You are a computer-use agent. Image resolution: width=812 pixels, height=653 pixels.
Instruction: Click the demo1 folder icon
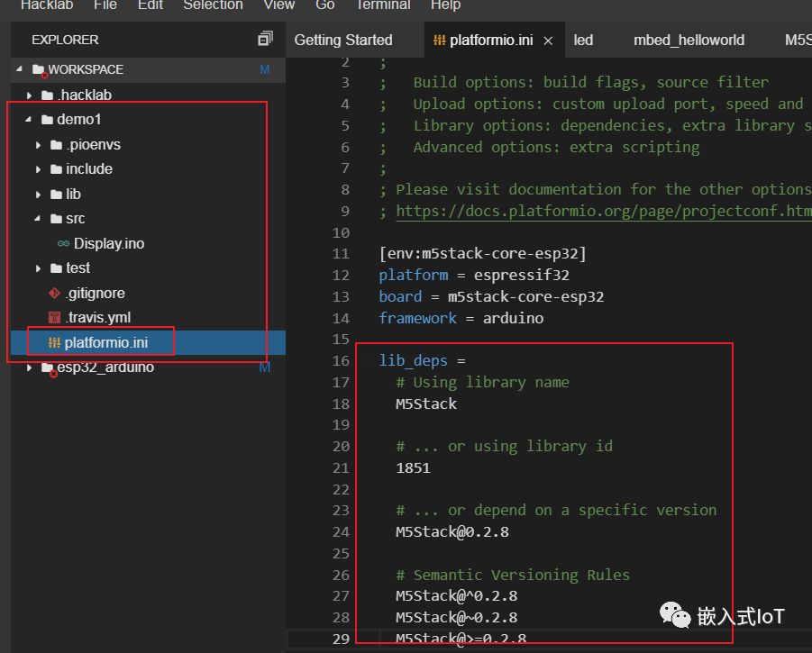tap(47, 120)
